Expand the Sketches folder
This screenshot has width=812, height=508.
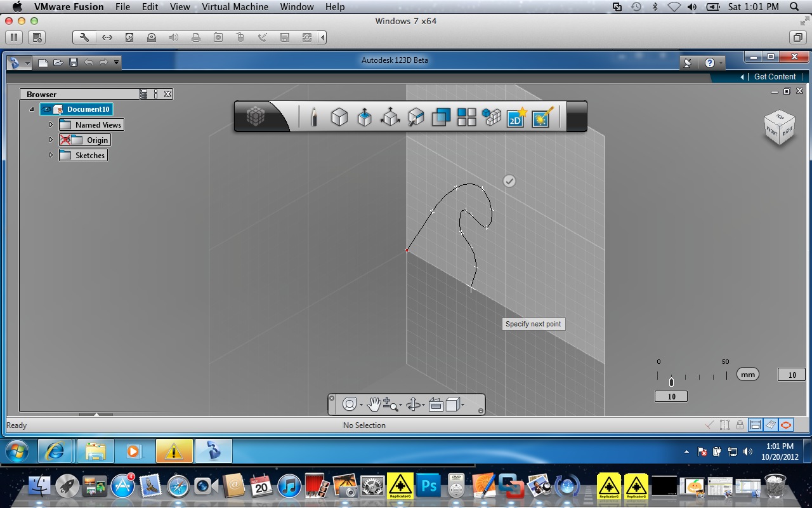click(x=51, y=155)
